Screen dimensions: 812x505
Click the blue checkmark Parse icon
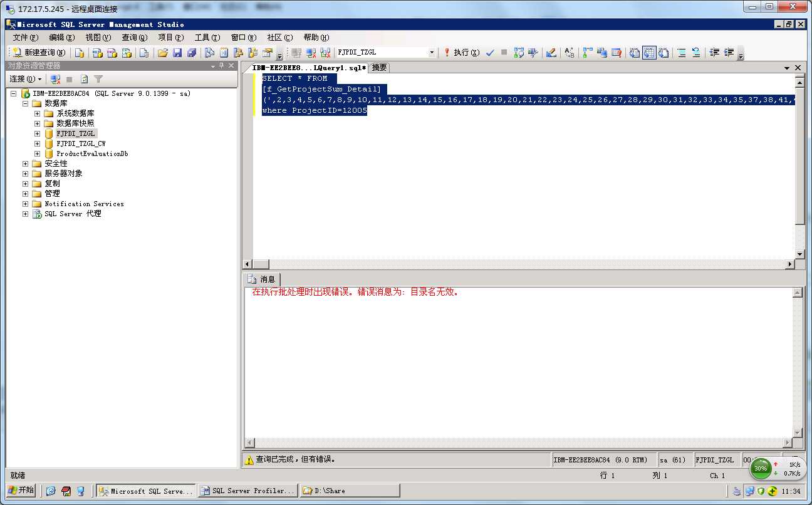[490, 53]
